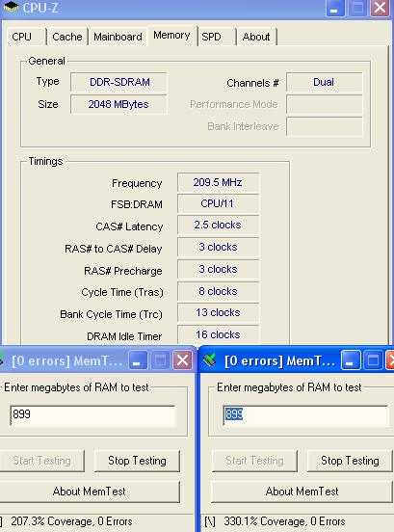Click the maximize button of right MemTest
Viewport: 394px width, 532px height.
(373, 360)
